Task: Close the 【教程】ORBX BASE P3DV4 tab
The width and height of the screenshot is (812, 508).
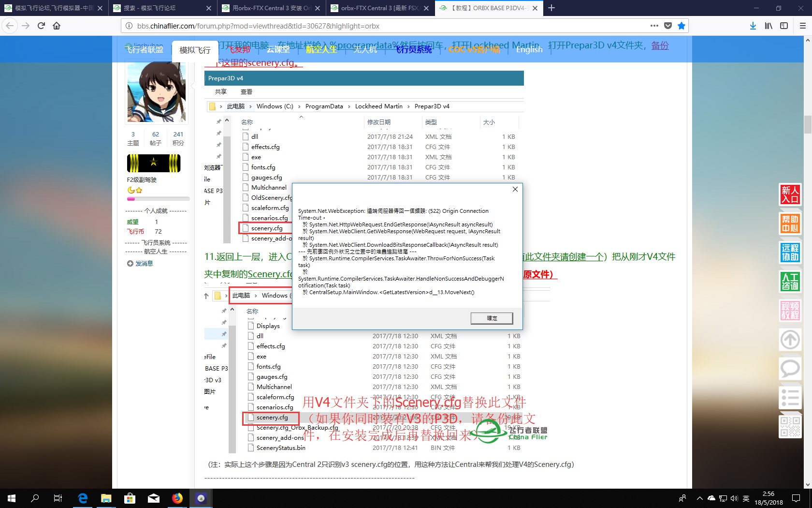Action: click(535, 8)
